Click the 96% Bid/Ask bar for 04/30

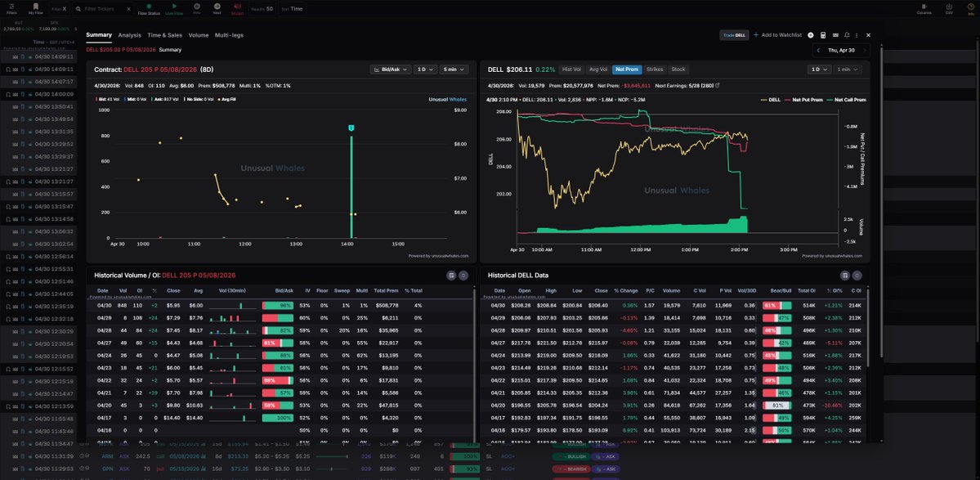coord(278,306)
